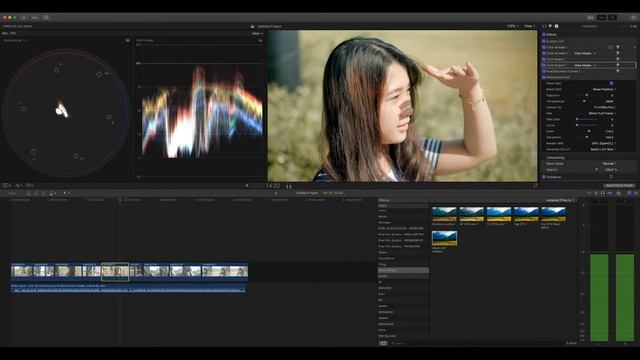The height and width of the screenshot is (360, 640).
Task: Open the Color inspector tab icon
Action: point(550,26)
